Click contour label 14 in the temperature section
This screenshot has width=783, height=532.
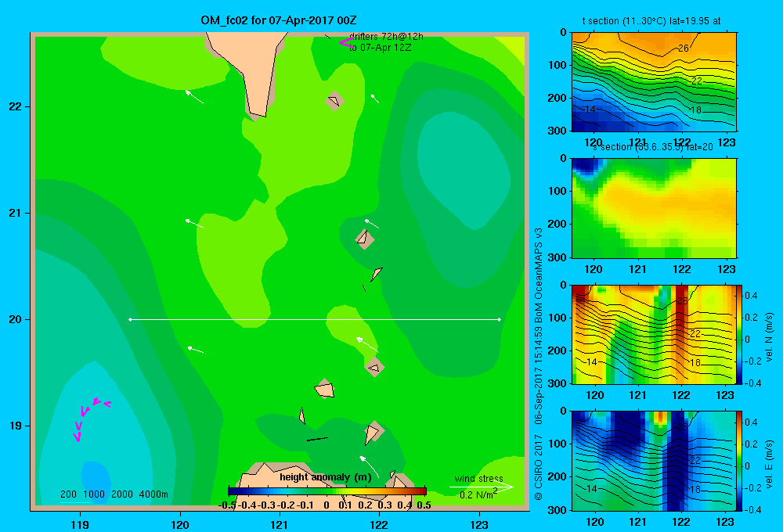tap(590, 110)
